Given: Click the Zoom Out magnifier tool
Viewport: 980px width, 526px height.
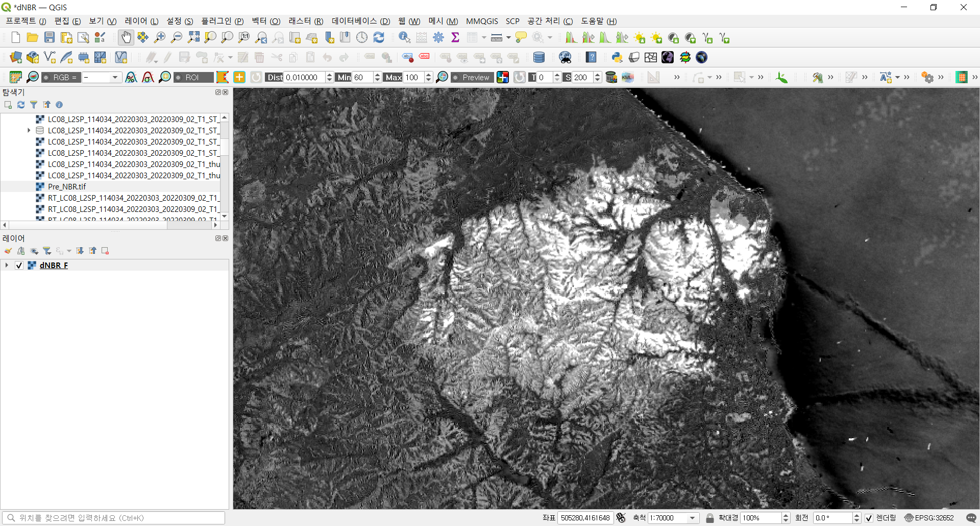Looking at the screenshot, I should pyautogui.click(x=177, y=37).
